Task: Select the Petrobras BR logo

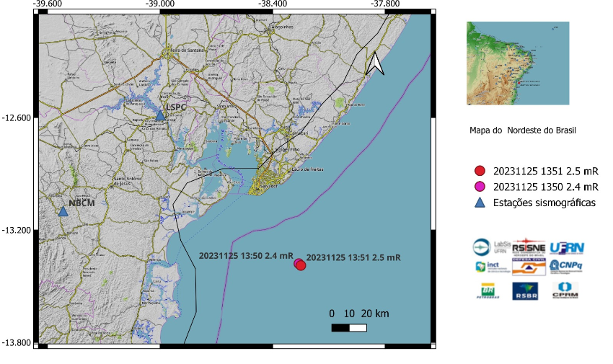Action: [x=488, y=290]
